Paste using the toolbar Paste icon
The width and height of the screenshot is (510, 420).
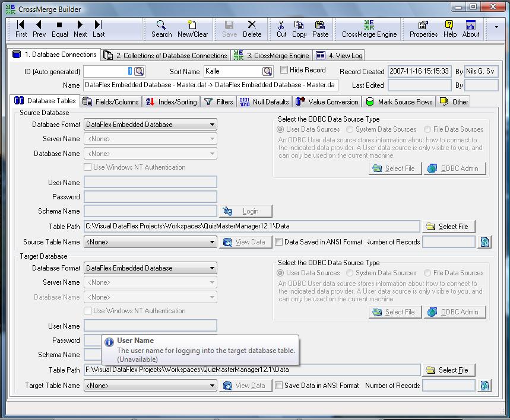coord(320,29)
